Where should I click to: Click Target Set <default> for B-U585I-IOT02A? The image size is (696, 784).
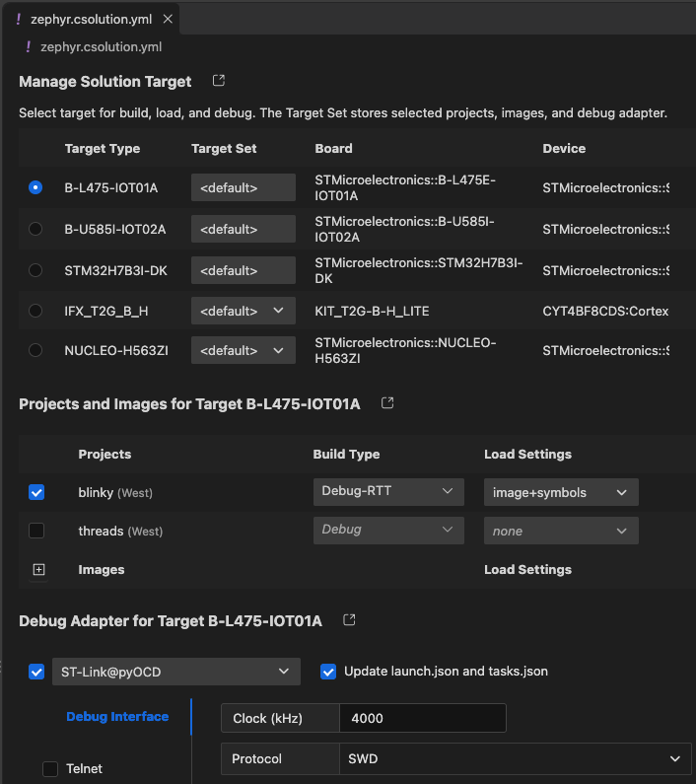click(243, 229)
